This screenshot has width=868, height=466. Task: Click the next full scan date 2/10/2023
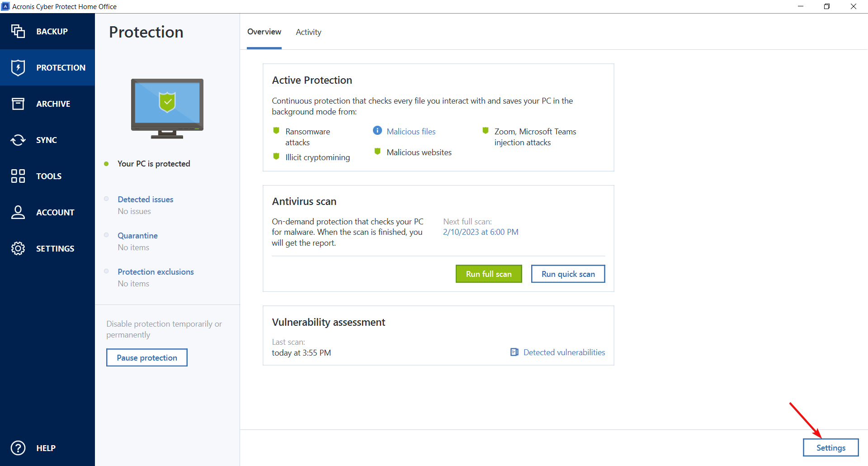(481, 232)
